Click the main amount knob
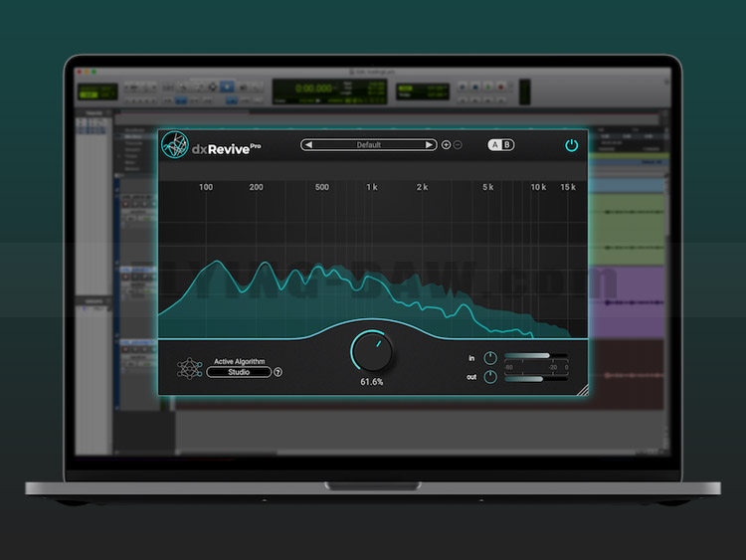Screen dimensions: 746x560 tap(372, 352)
